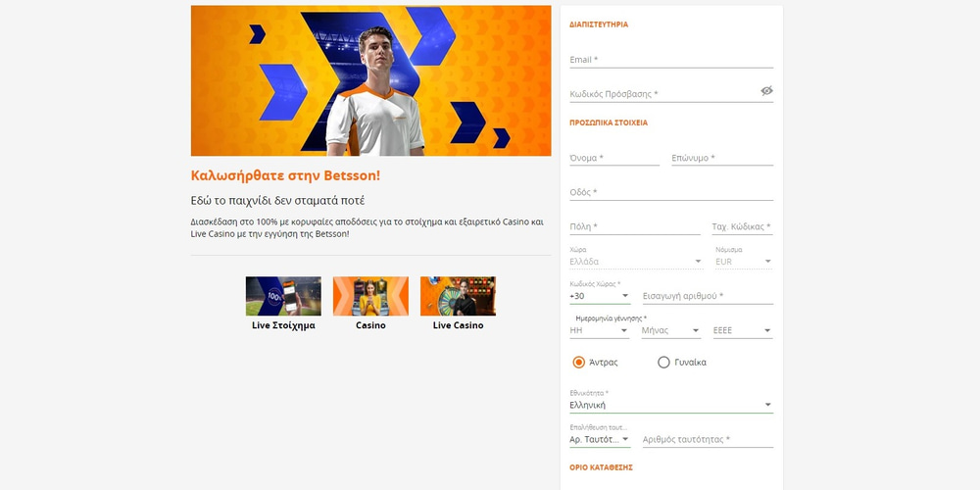Click the Email input field
Image resolution: width=980 pixels, height=490 pixels.
tap(671, 60)
